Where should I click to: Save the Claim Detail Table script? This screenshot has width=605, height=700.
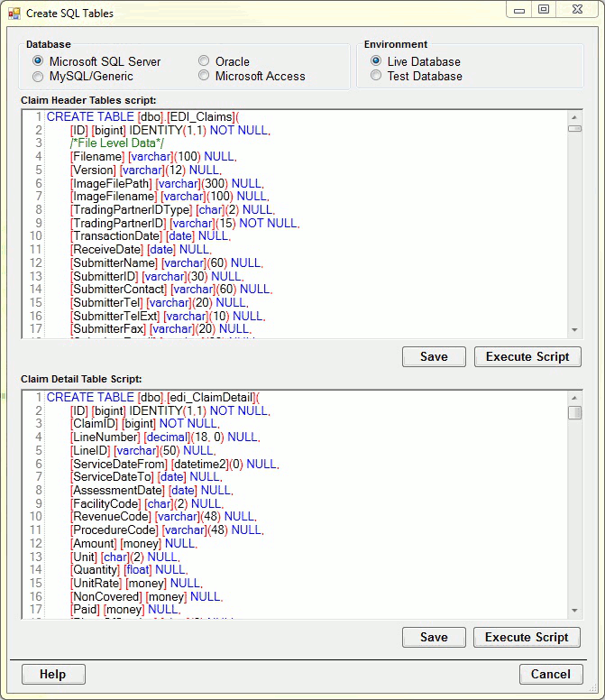(x=434, y=637)
